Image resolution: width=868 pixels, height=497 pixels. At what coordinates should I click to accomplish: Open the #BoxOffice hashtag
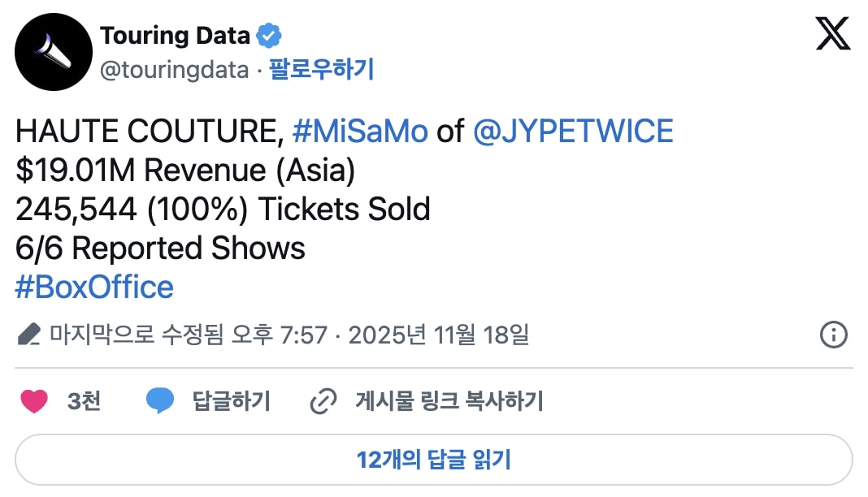pos(94,287)
